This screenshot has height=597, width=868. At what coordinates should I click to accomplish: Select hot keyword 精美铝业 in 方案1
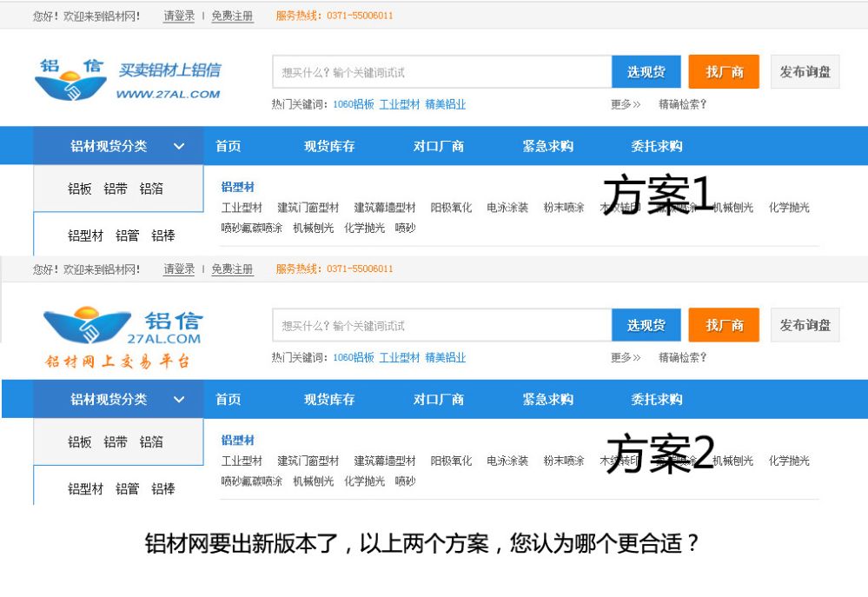point(446,104)
